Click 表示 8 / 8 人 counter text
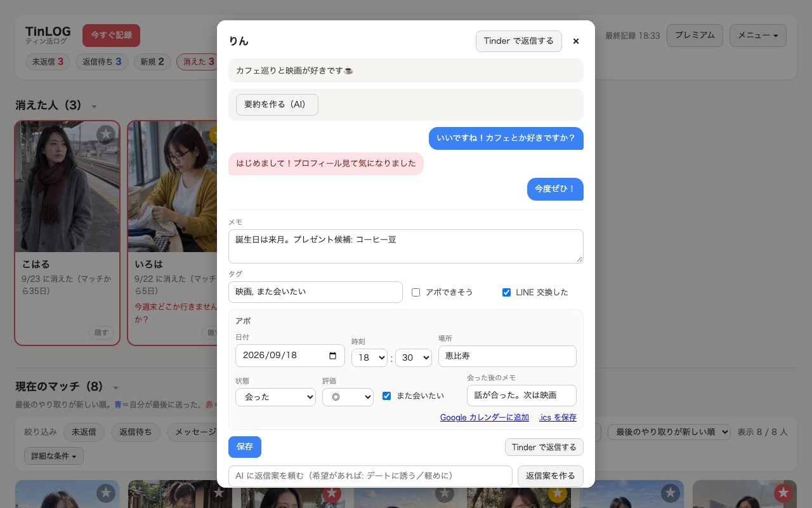Screen dimensions: 812x508 point(763,432)
